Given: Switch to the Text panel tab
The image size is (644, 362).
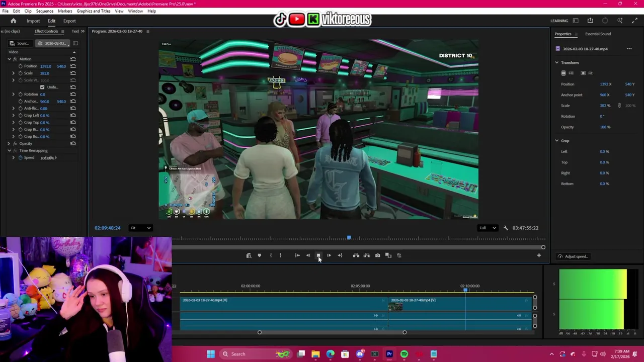Looking at the screenshot, I should pos(75,31).
